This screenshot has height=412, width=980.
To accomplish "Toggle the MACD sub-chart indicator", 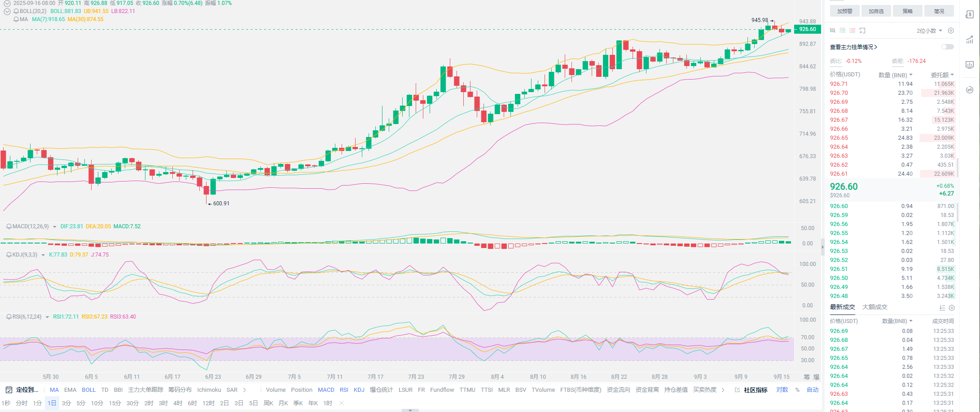I will [326, 390].
